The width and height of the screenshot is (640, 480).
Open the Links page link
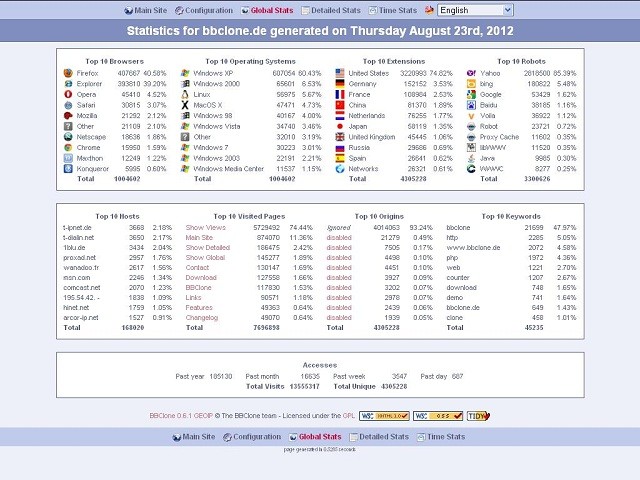193,298
